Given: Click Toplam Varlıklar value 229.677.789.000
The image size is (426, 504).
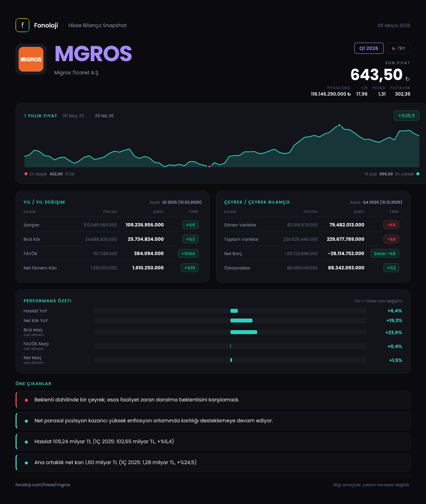Looking at the screenshot, I should (345, 239).
